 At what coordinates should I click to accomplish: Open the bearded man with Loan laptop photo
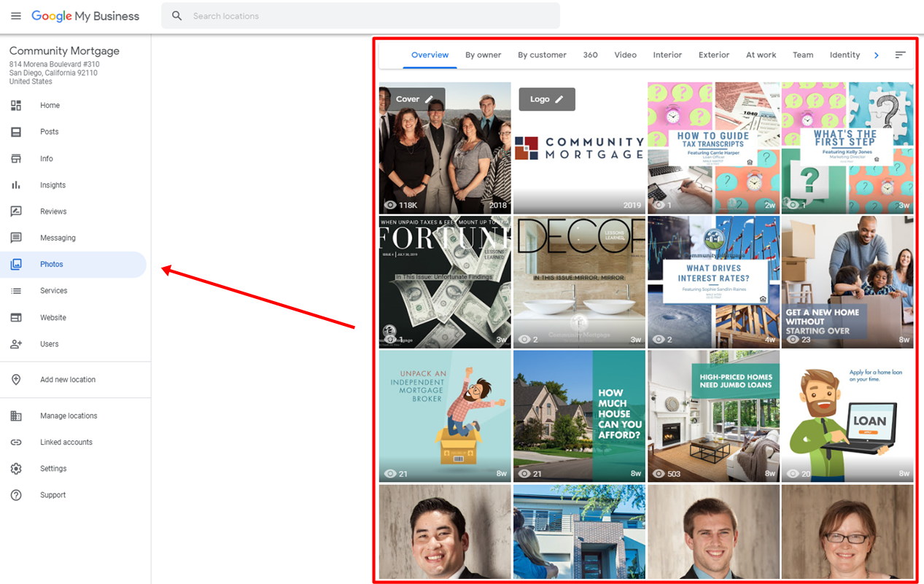tap(847, 416)
